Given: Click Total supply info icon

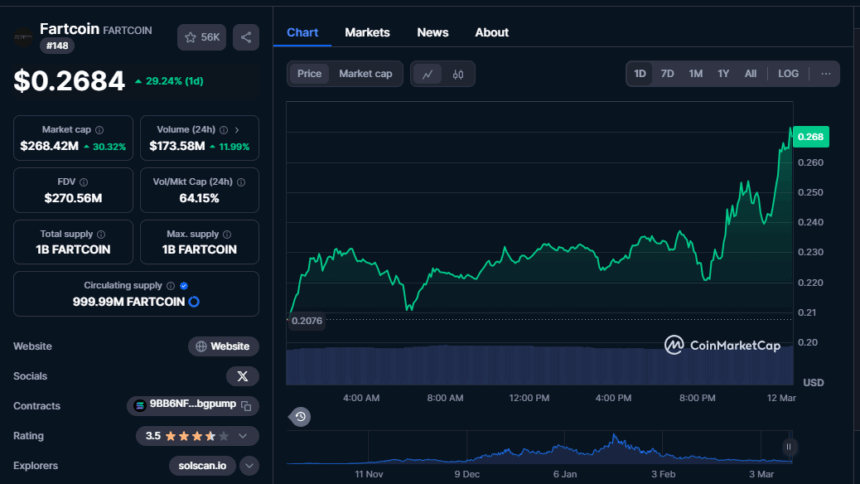Looking at the screenshot, I should [101, 234].
